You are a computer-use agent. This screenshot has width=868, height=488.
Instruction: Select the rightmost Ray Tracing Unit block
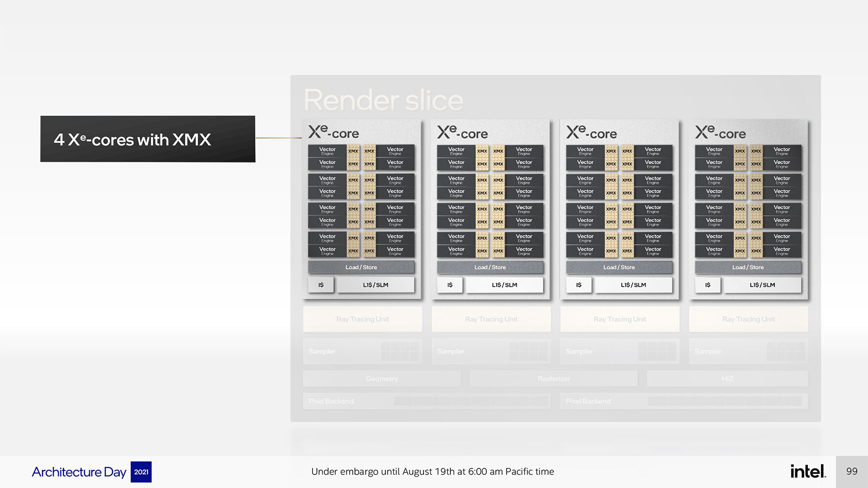(x=748, y=319)
